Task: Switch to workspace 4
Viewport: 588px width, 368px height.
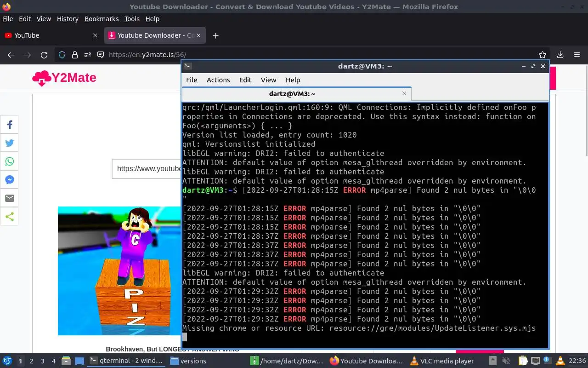Action: pos(54,361)
